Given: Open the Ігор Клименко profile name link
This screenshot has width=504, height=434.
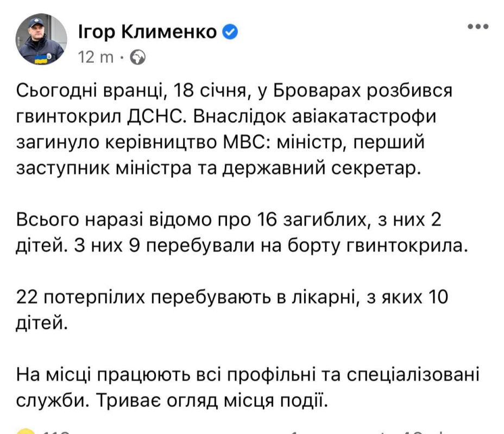Looking at the screenshot, I should coord(148,33).
